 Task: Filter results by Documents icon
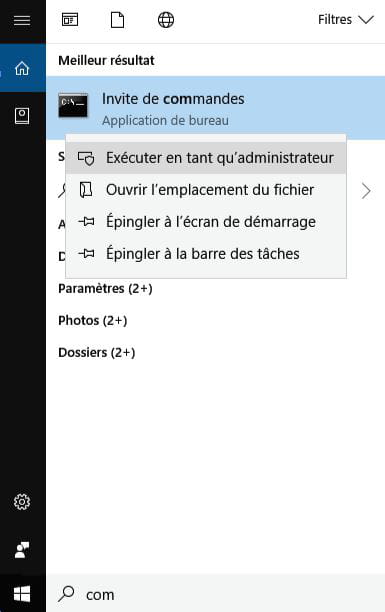(117, 20)
